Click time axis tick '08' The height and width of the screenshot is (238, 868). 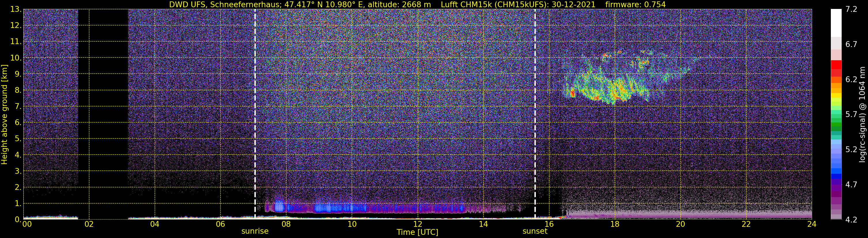(x=286, y=224)
